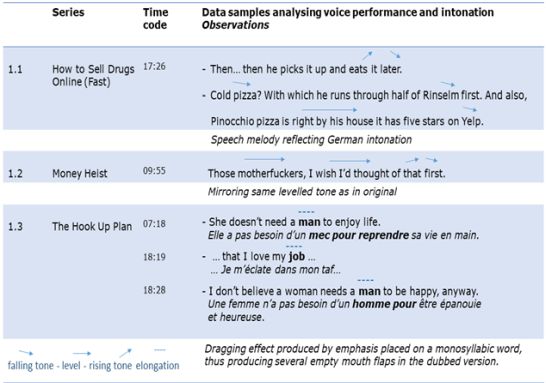546x383 pixels.
Task: Click the 'Time code' column header
Action: pos(155,18)
